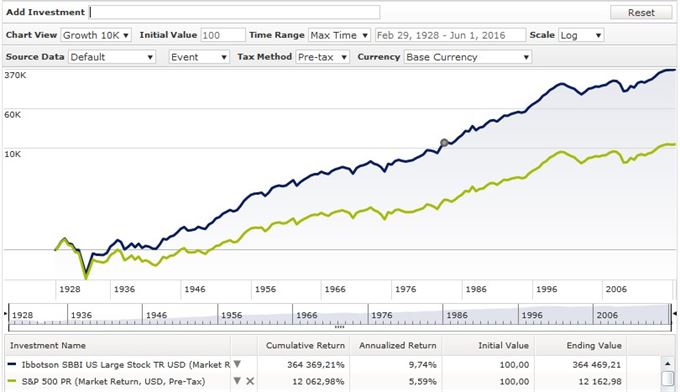Open the triangle menu for the Ibbotson row
The width and height of the screenshot is (680, 392).
pos(237,364)
